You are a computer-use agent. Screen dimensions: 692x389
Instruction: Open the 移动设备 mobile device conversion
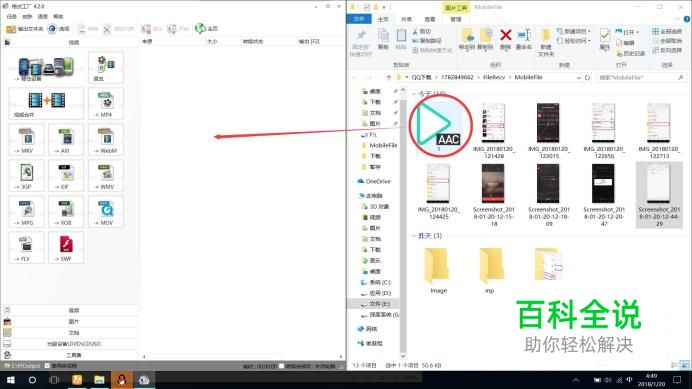click(x=46, y=67)
